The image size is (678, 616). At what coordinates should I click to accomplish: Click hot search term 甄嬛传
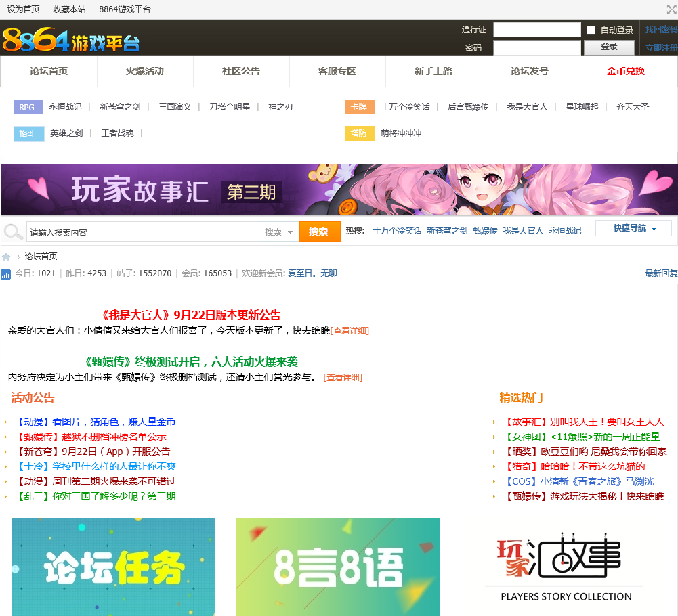[x=485, y=231]
